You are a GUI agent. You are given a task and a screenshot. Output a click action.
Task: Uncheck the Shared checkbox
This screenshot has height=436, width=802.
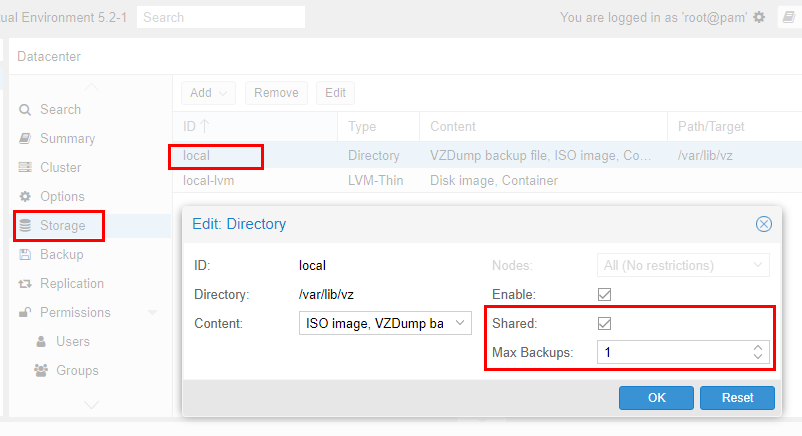[604, 323]
